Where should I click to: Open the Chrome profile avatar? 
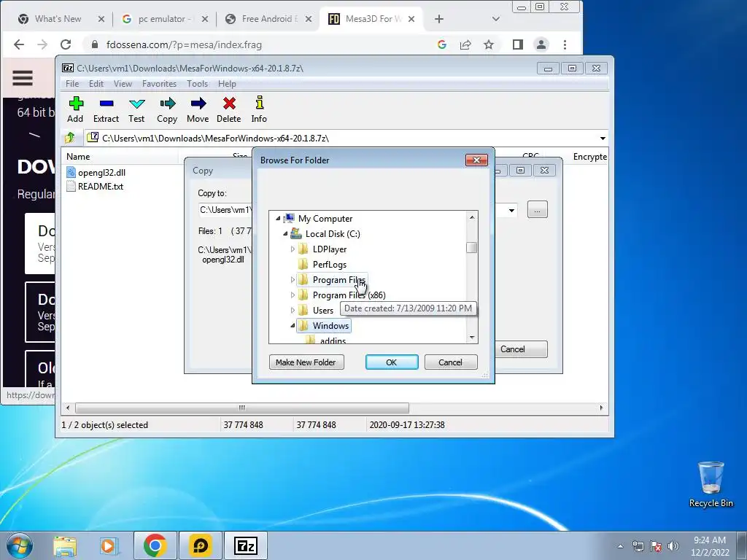[541, 44]
